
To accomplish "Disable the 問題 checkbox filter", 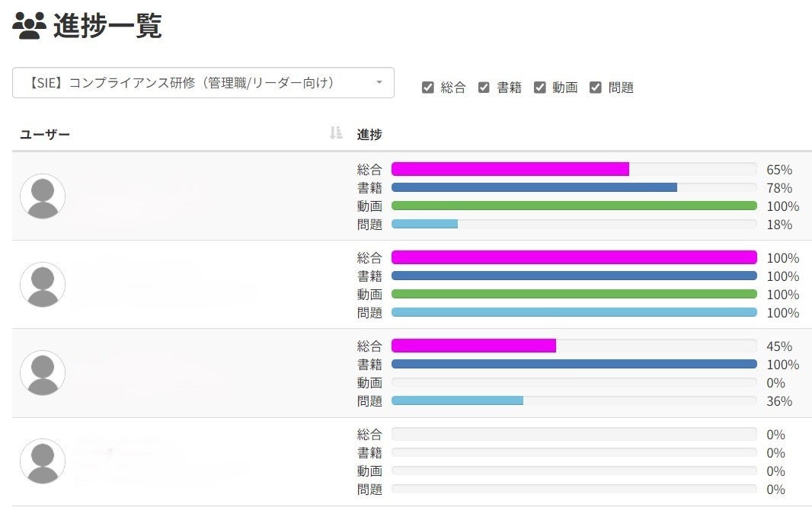I will [x=596, y=88].
